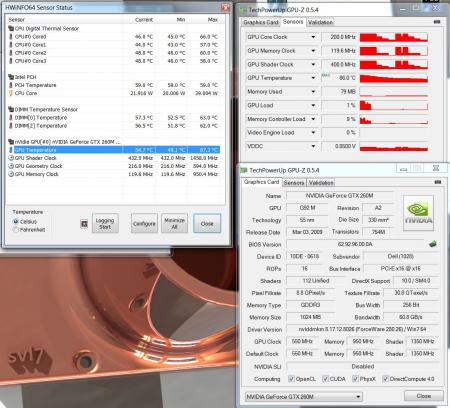Open the Memory Used sensor dropdown
Screen dimensions: 450x408
point(313,92)
